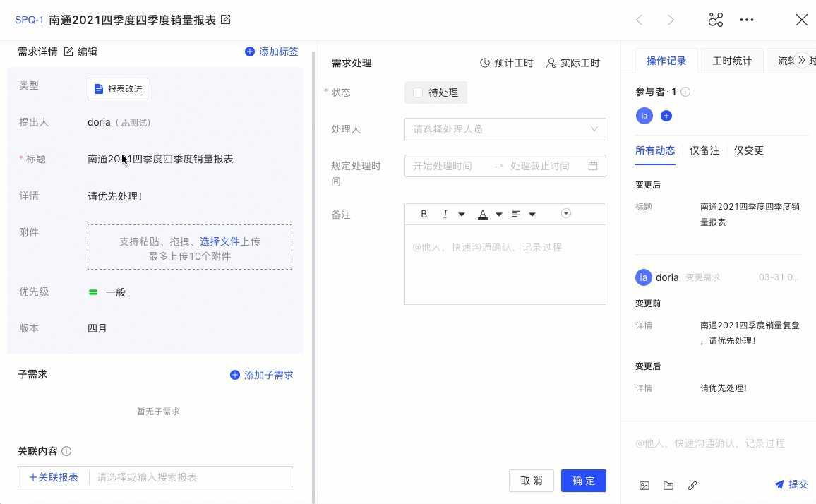Open the 处理人员 handler dropdown
The image size is (816, 504).
tap(505, 129)
